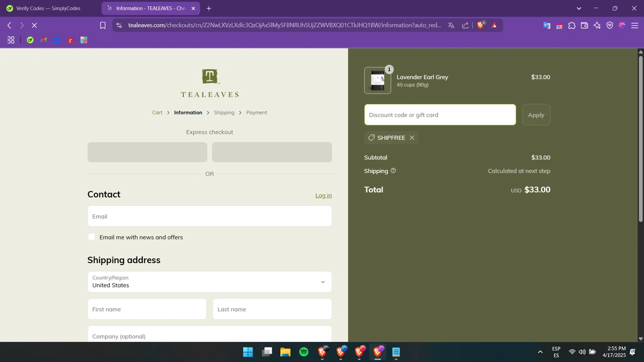Go to Cart breadcrumb

coord(157,112)
